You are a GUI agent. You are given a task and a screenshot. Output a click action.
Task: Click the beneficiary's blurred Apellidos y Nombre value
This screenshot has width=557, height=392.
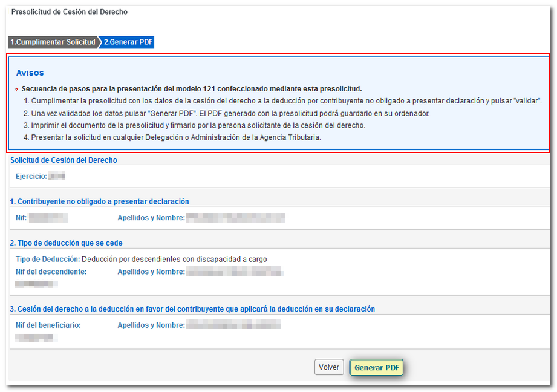[x=233, y=325]
